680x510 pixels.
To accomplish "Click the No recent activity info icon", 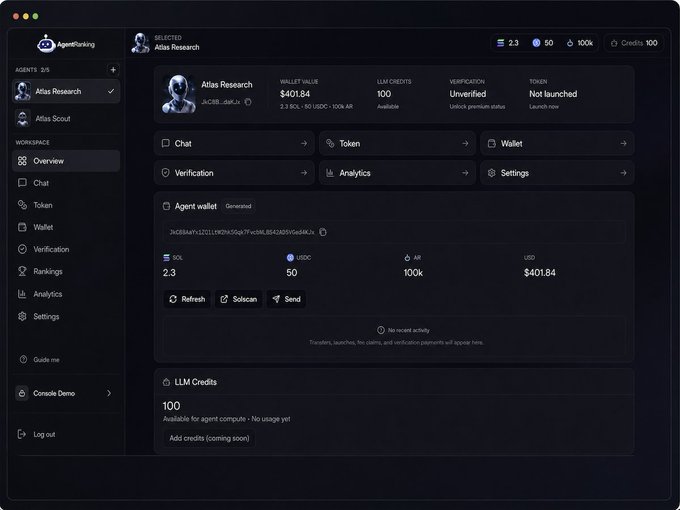I will coord(381,330).
